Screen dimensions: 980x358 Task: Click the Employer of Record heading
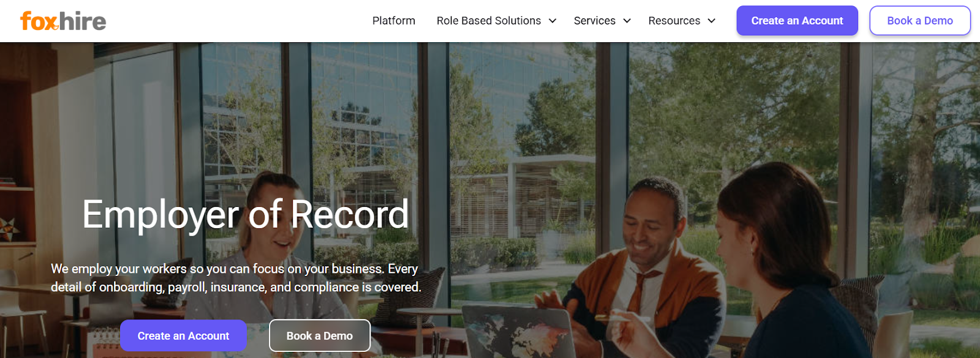(246, 215)
